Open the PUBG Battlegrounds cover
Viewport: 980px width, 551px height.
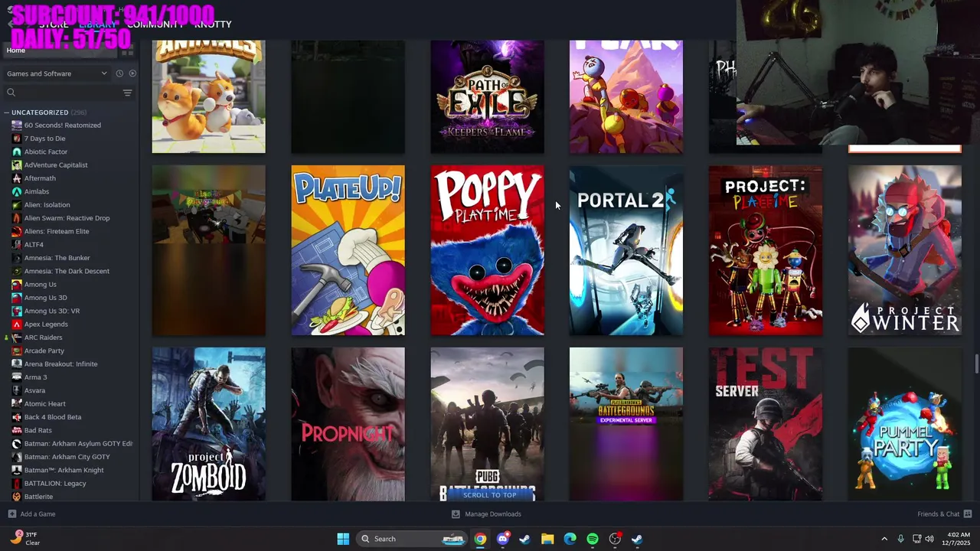(x=488, y=425)
